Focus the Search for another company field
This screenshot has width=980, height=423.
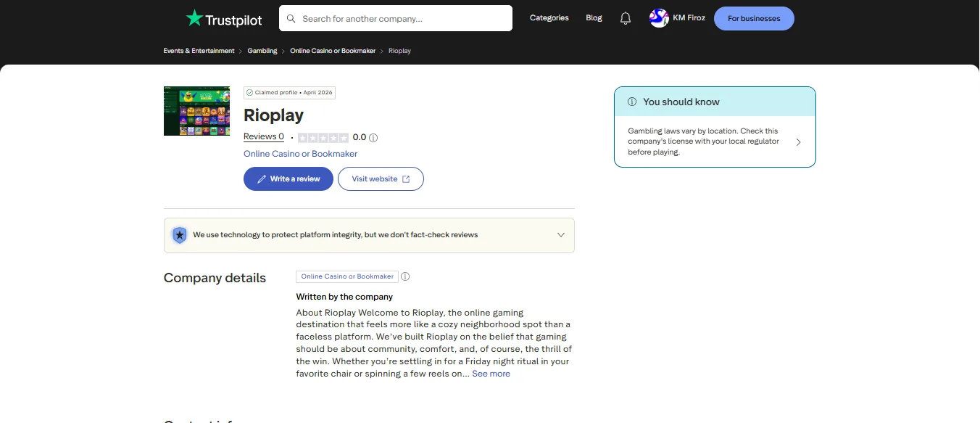[x=396, y=19]
